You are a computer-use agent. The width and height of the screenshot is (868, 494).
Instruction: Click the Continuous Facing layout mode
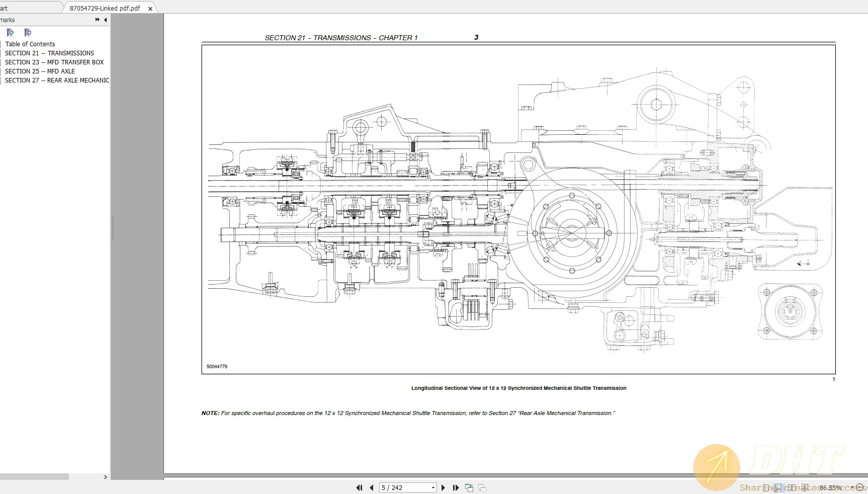click(805, 487)
